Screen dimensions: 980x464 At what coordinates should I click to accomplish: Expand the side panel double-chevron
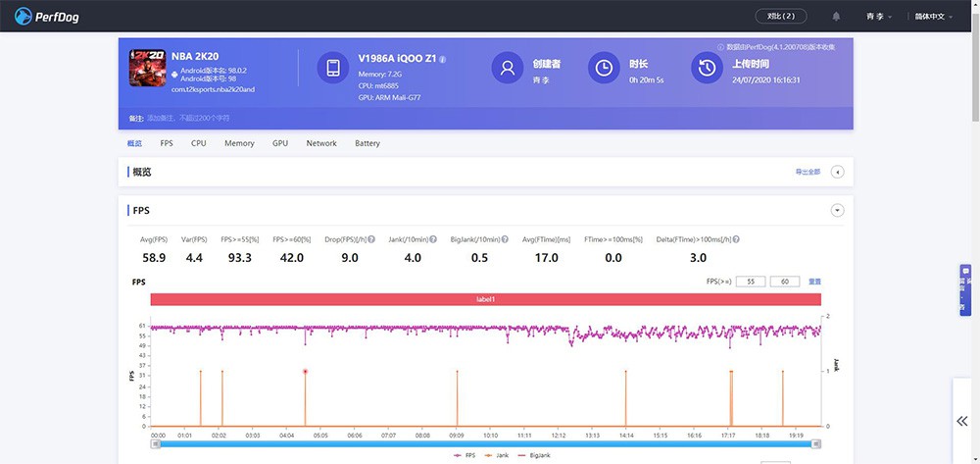[x=962, y=421]
